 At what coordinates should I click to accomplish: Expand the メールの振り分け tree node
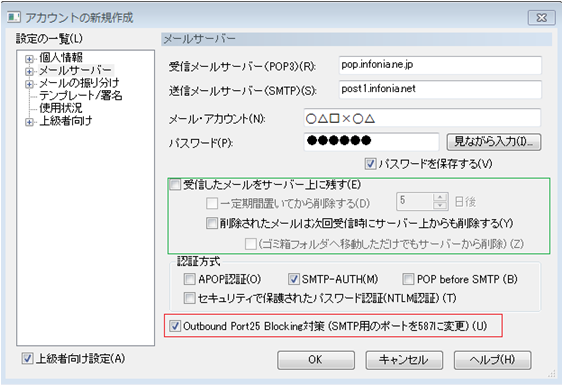29,84
